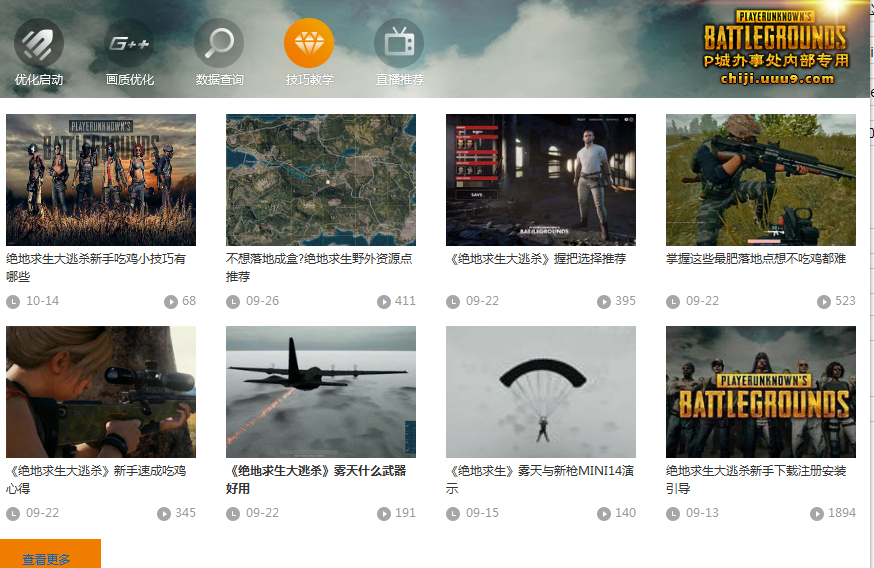This screenshot has height=568, width=874.
Task: Open airplane thumbnail for 雾天什么武器好用
Action: [x=321, y=392]
